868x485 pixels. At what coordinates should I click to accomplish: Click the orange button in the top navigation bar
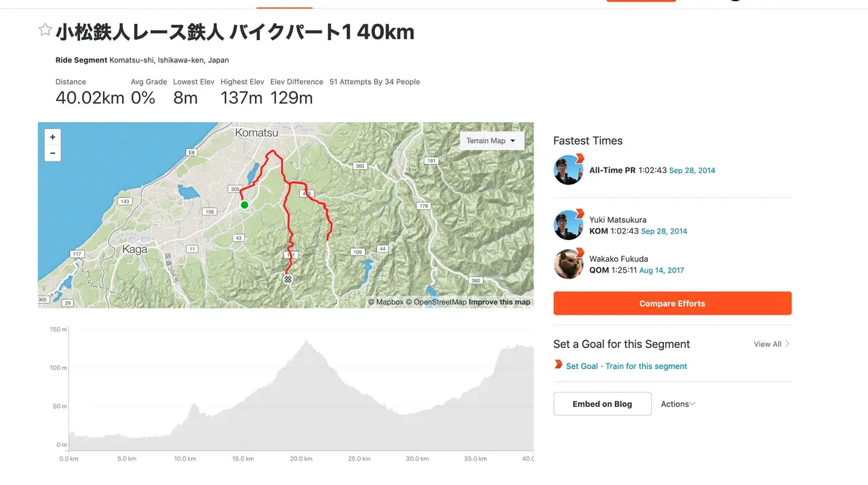641,1
